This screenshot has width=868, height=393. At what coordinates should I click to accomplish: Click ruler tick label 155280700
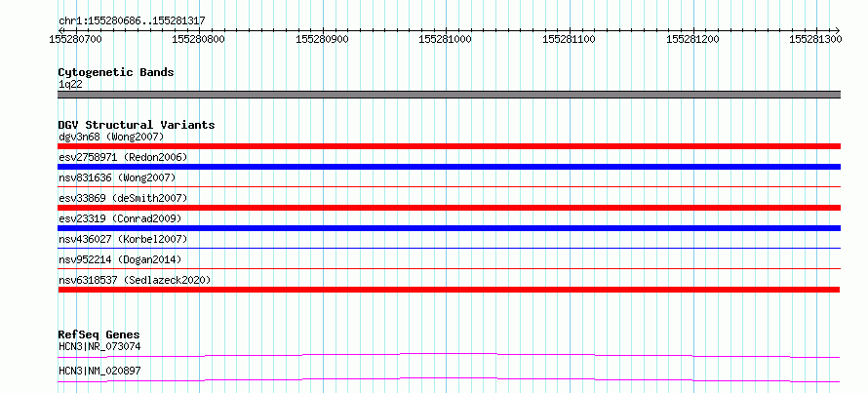click(75, 39)
